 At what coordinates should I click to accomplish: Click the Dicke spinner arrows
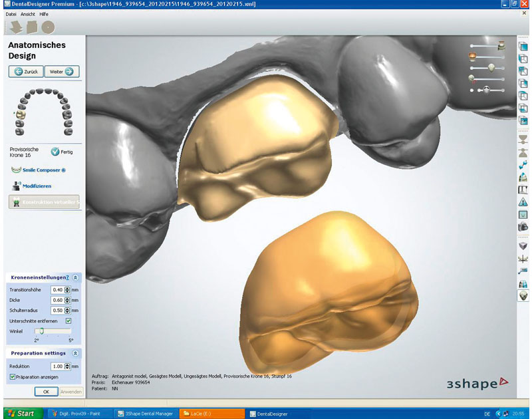[67, 300]
